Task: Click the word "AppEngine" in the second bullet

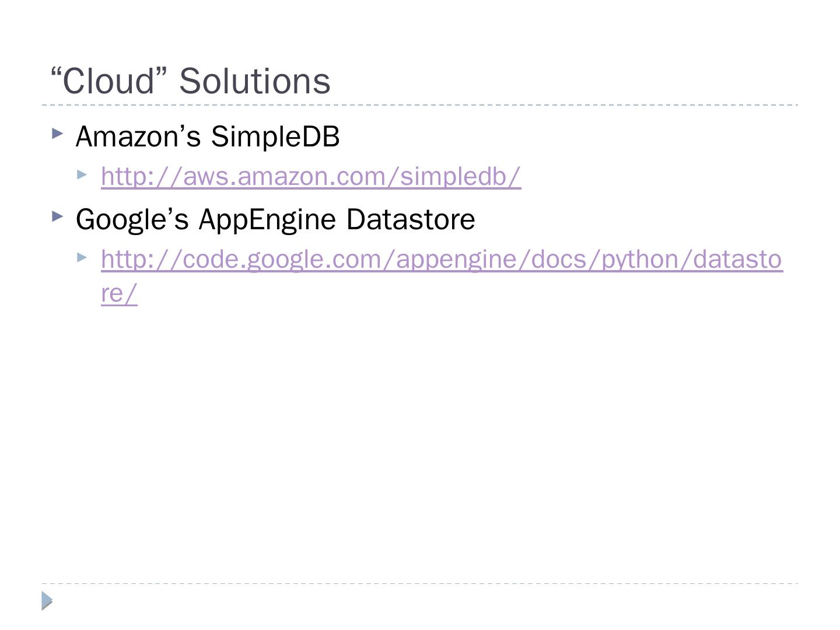Action: [267, 219]
